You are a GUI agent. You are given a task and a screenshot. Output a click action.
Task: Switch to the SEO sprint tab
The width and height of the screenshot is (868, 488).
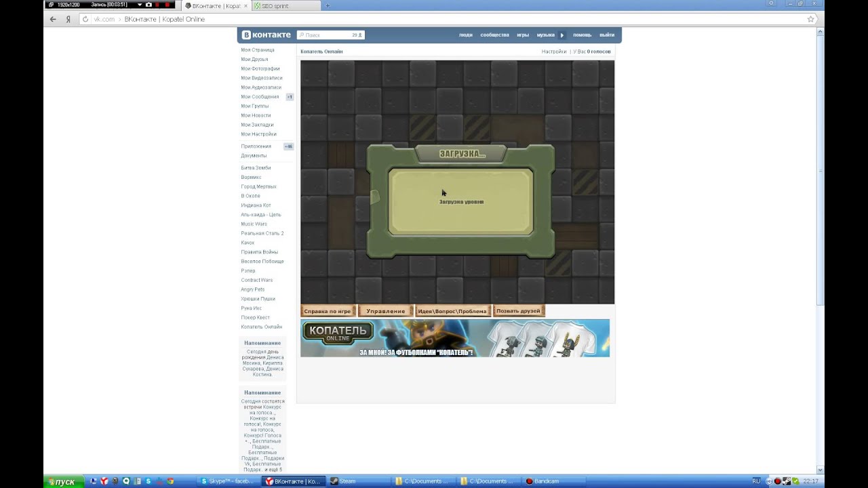[285, 6]
